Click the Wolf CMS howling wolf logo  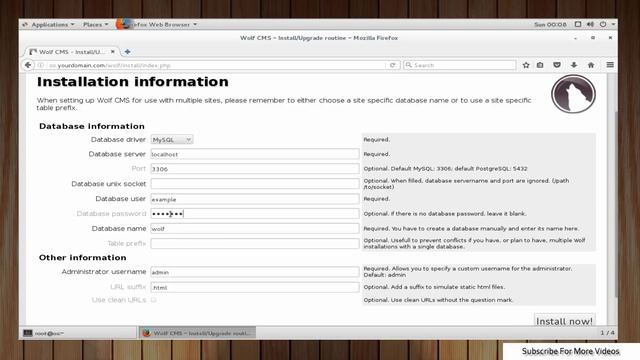click(573, 93)
